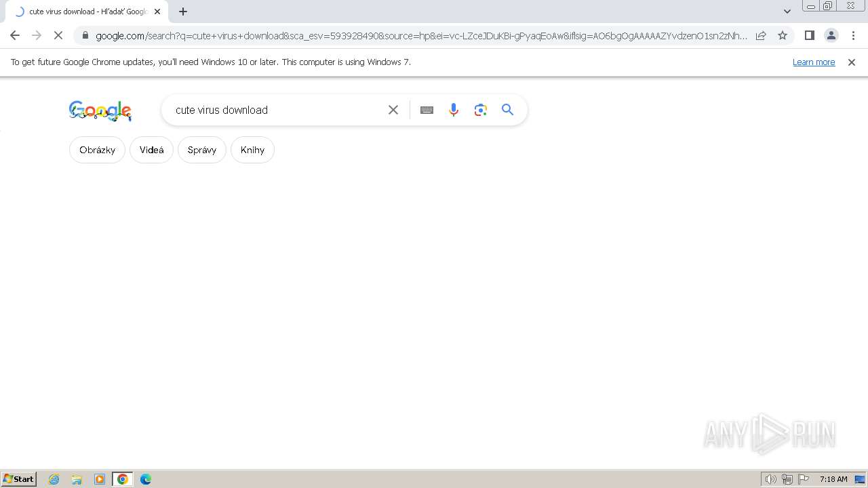
Task: Bookmark this page with star icon
Action: click(783, 35)
